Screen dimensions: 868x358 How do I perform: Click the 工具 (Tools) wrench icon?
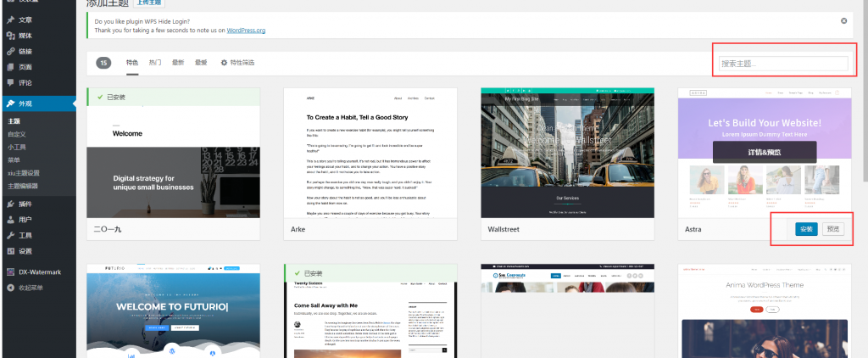coord(10,235)
